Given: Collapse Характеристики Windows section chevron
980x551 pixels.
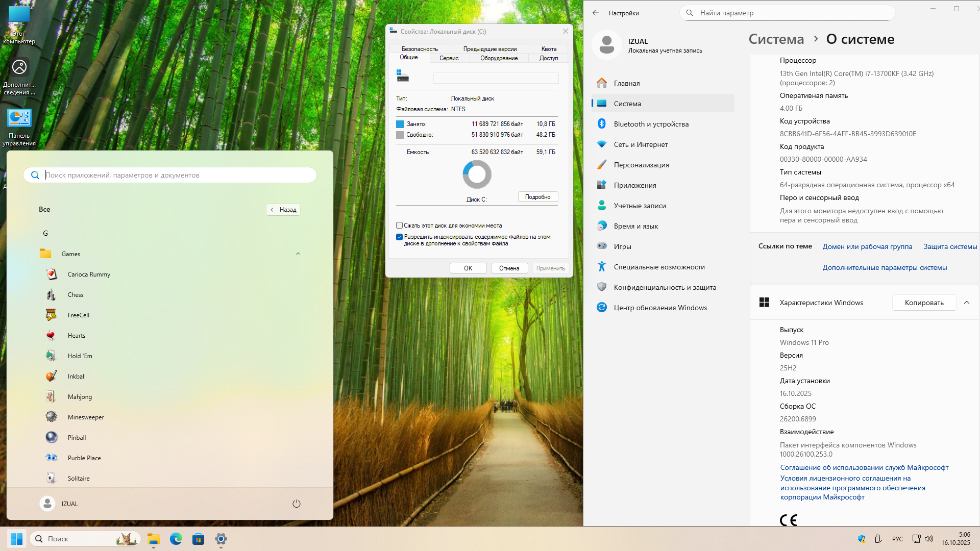Looking at the screenshot, I should point(966,303).
